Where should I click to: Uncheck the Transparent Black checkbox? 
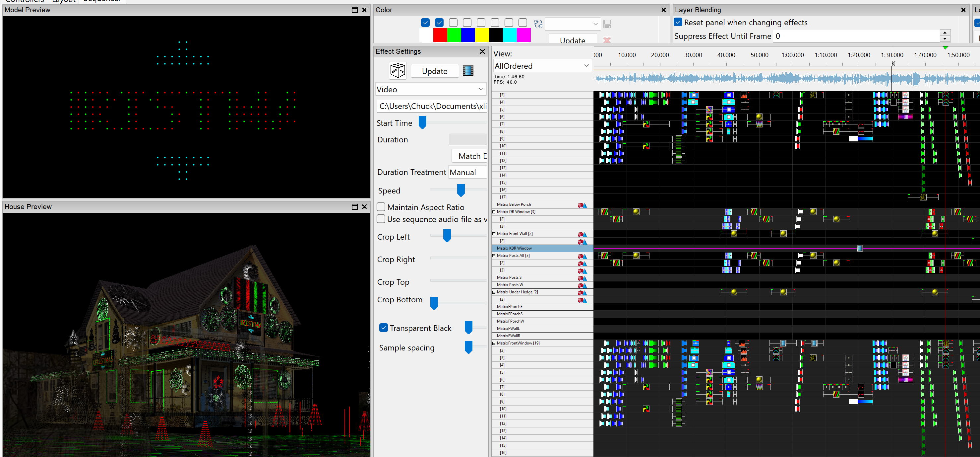[384, 328]
